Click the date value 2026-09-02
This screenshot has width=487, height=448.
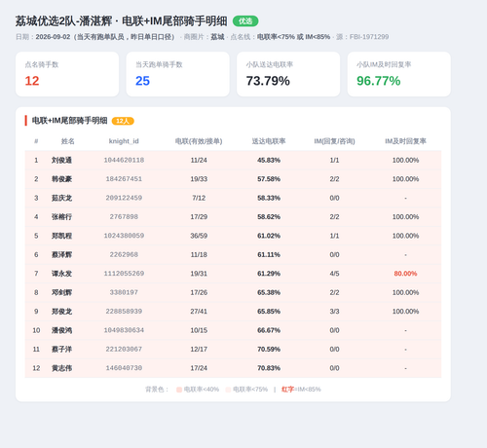(53, 37)
